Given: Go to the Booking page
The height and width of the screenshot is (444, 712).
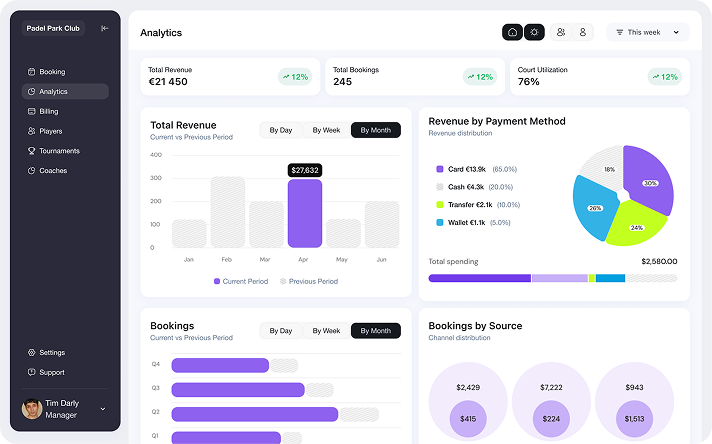Looking at the screenshot, I should (52, 72).
